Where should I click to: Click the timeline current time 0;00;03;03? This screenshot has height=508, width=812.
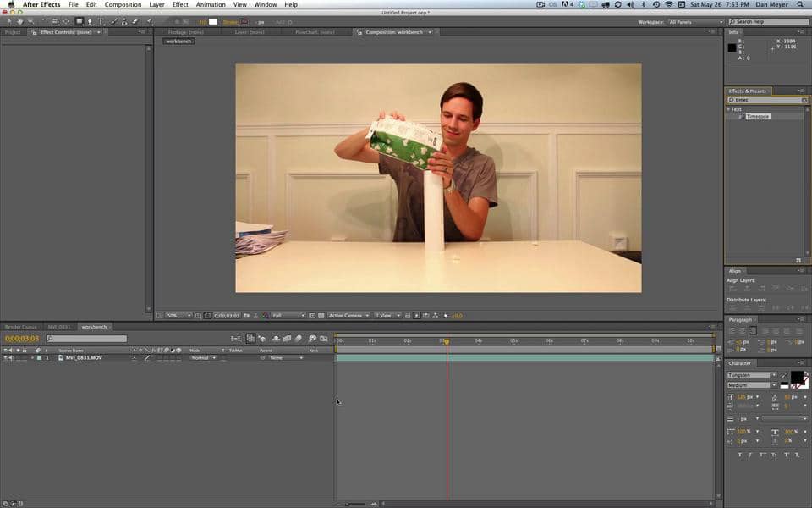tap(22, 339)
